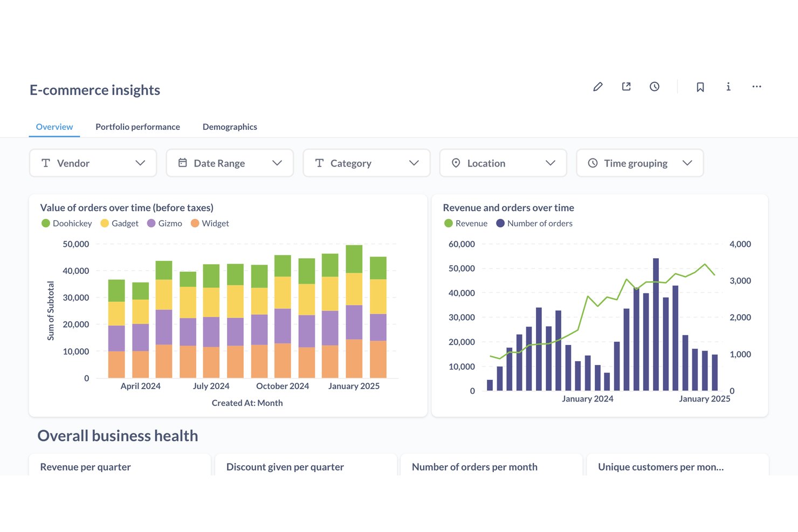Viewport: 798px width, 532px height.
Task: Open the 'Unique customers per mon...' card title
Action: (661, 467)
